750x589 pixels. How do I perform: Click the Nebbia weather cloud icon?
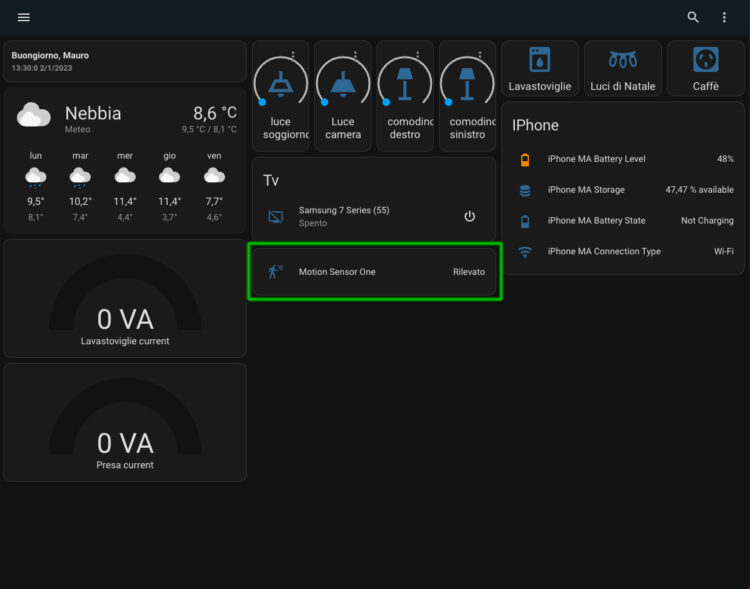point(34,117)
